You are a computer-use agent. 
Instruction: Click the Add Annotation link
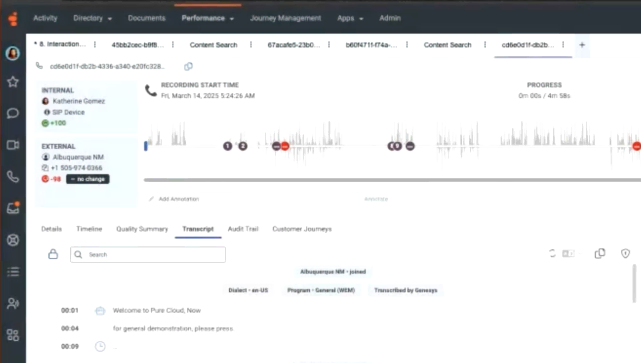coord(179,199)
